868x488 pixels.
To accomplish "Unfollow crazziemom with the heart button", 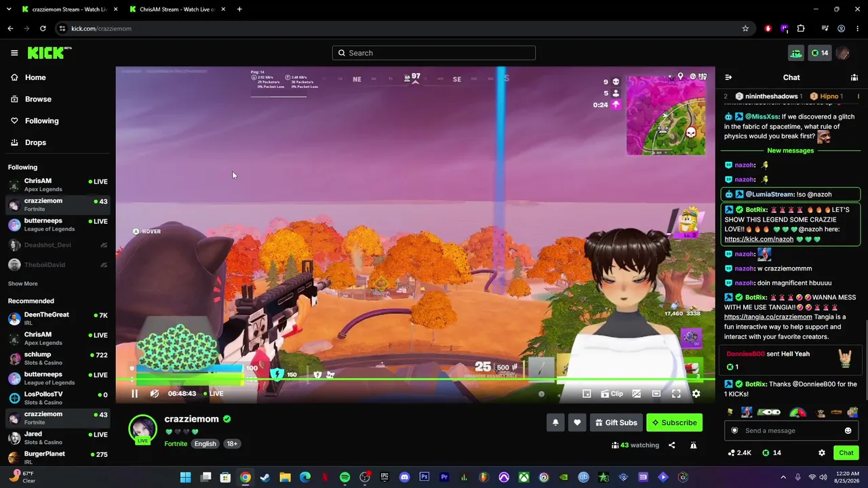I will pyautogui.click(x=577, y=423).
